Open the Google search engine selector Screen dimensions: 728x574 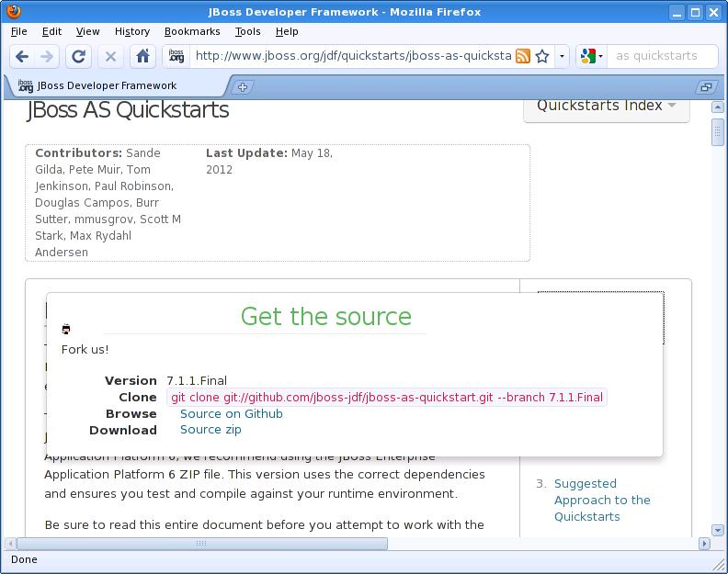592,56
